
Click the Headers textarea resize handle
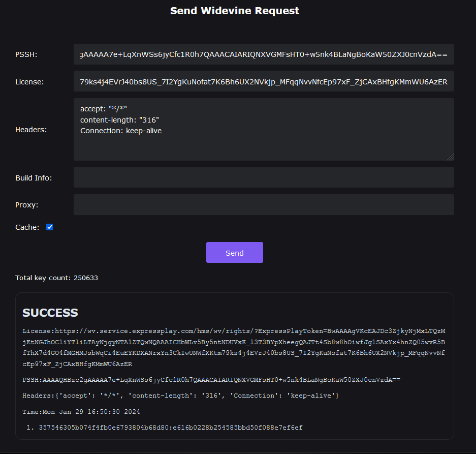coord(450,157)
